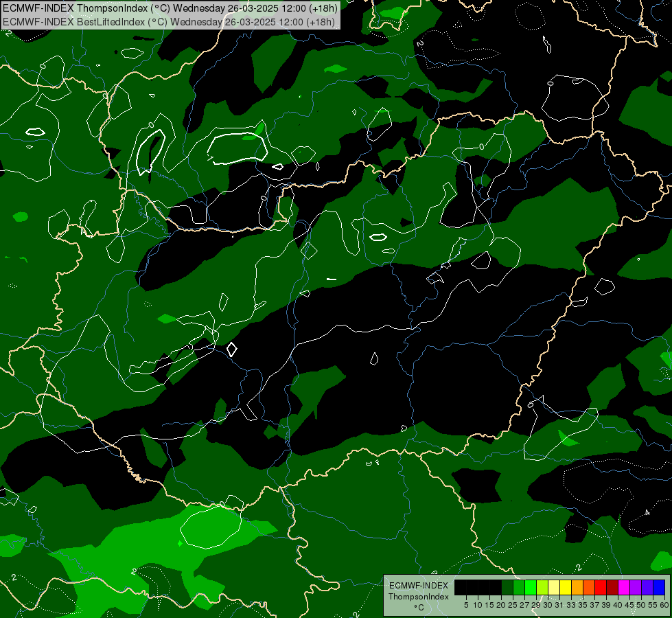Click the legend scale value 27
672x618 pixels.
tap(524, 605)
